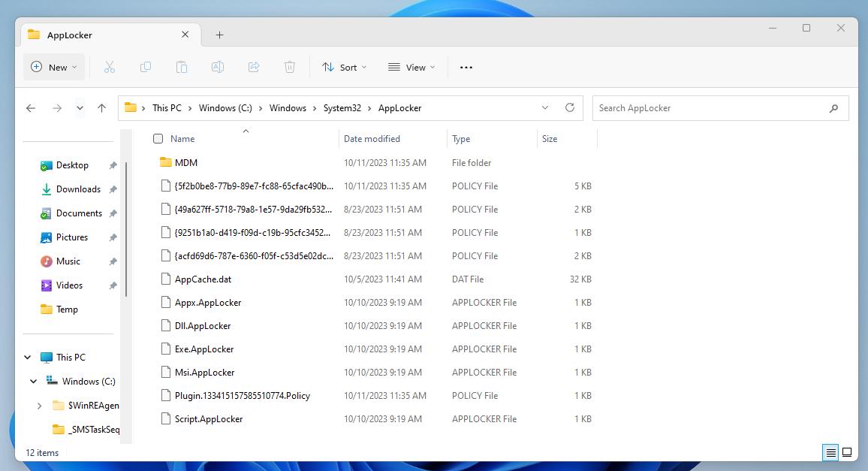868x471 pixels.
Task: Open the View dropdown menu
Action: 411,68
